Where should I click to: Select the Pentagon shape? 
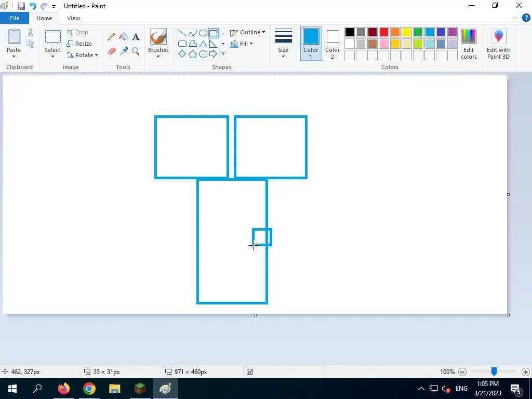click(x=193, y=54)
